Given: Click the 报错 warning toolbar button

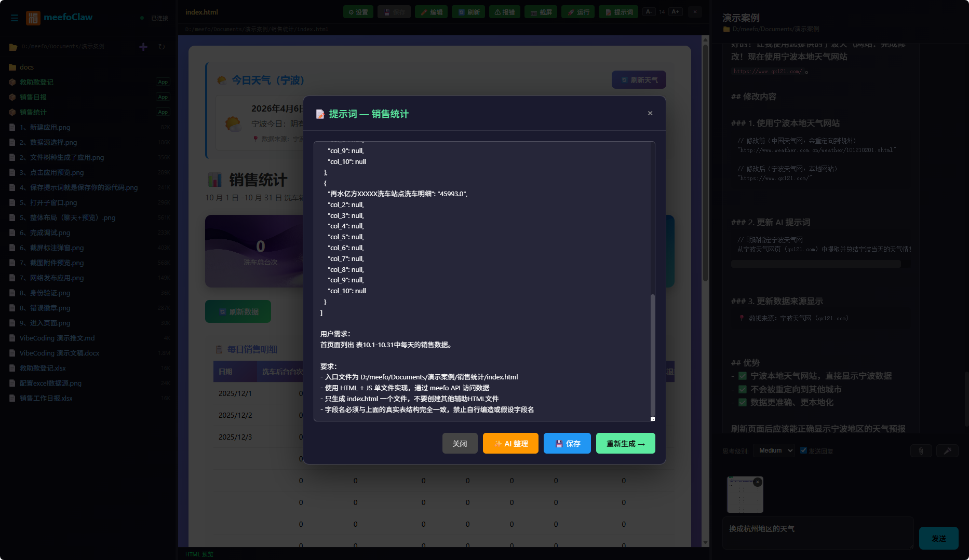Looking at the screenshot, I should pos(505,12).
